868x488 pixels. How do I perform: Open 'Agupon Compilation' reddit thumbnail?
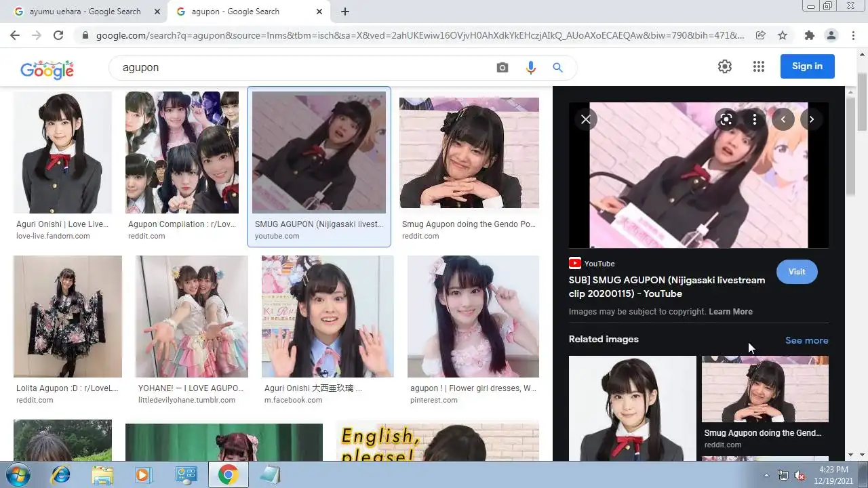(182, 152)
